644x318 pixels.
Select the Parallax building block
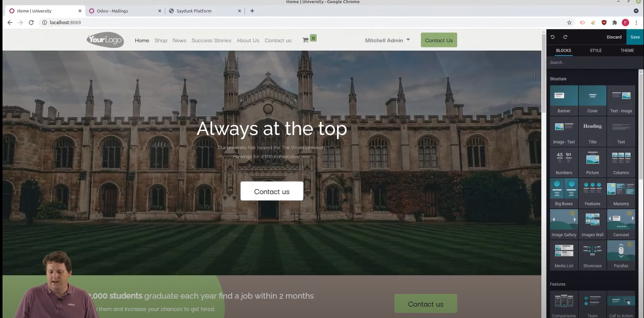point(621,255)
